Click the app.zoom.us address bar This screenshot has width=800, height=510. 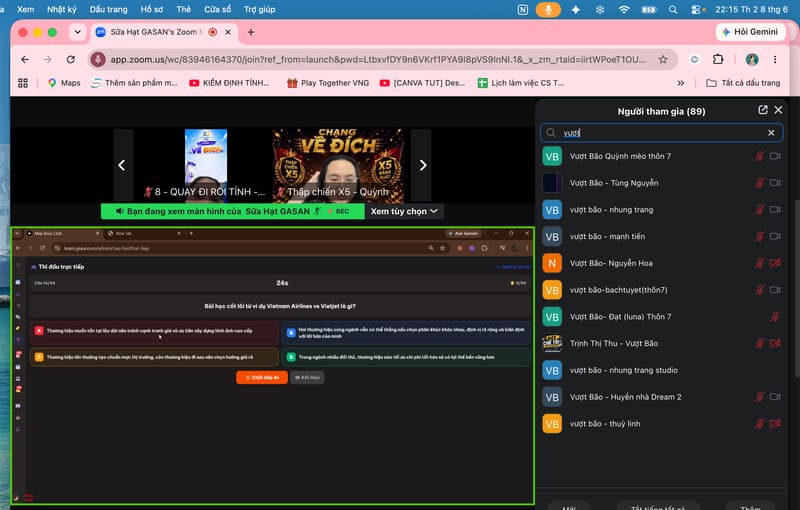point(378,60)
